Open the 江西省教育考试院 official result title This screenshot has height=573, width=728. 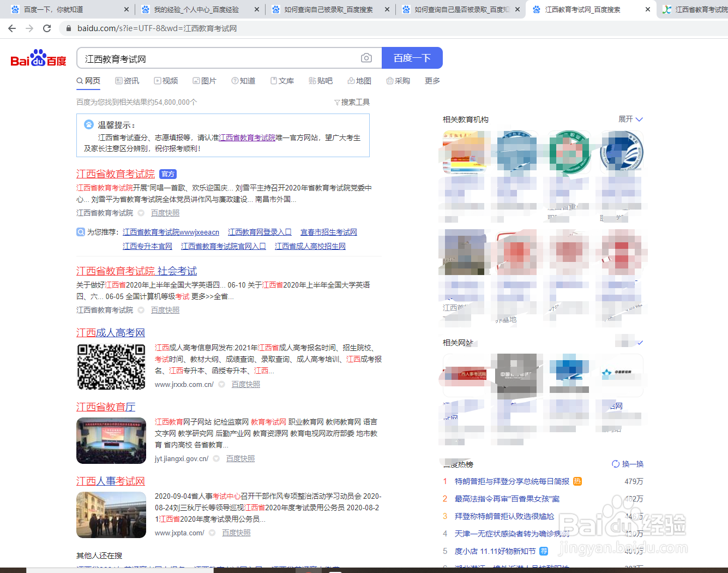pyautogui.click(x=116, y=174)
